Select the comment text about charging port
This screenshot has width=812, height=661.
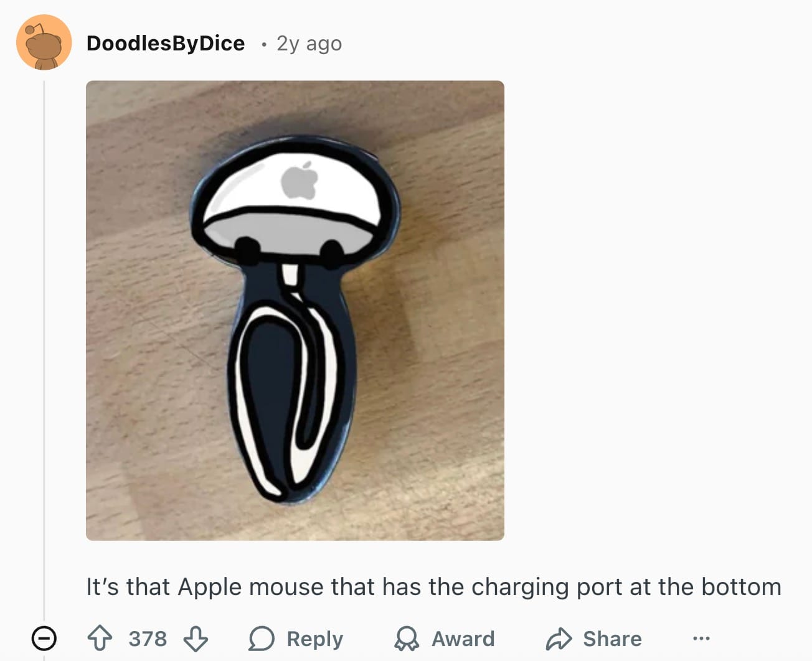[x=433, y=587]
